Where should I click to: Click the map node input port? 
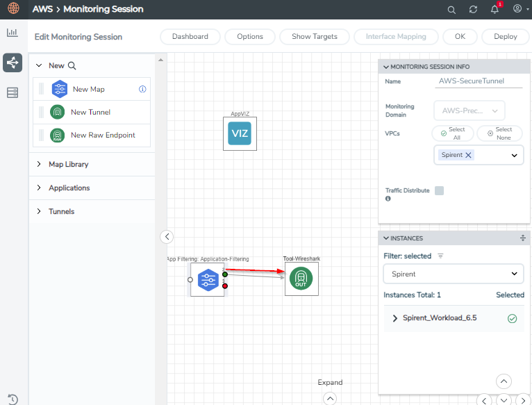coord(190,280)
